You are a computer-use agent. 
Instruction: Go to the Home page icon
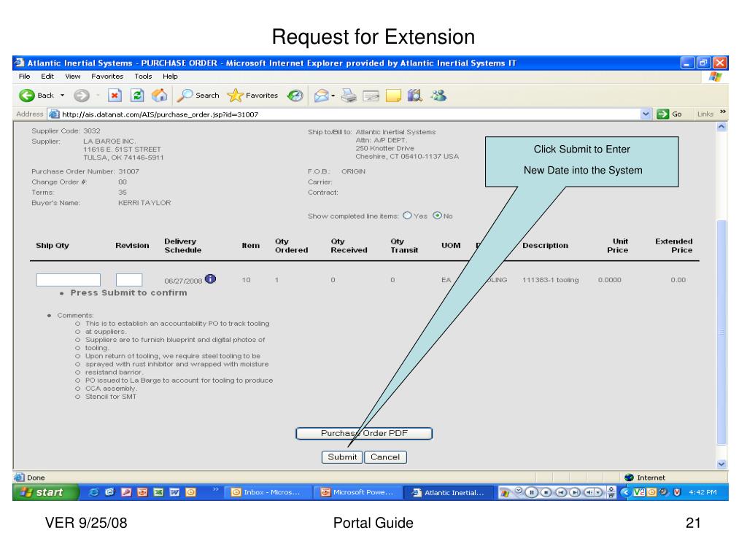pos(160,96)
